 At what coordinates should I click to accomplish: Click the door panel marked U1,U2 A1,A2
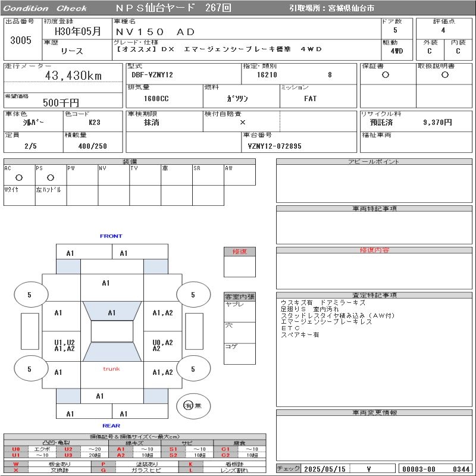(x=64, y=346)
